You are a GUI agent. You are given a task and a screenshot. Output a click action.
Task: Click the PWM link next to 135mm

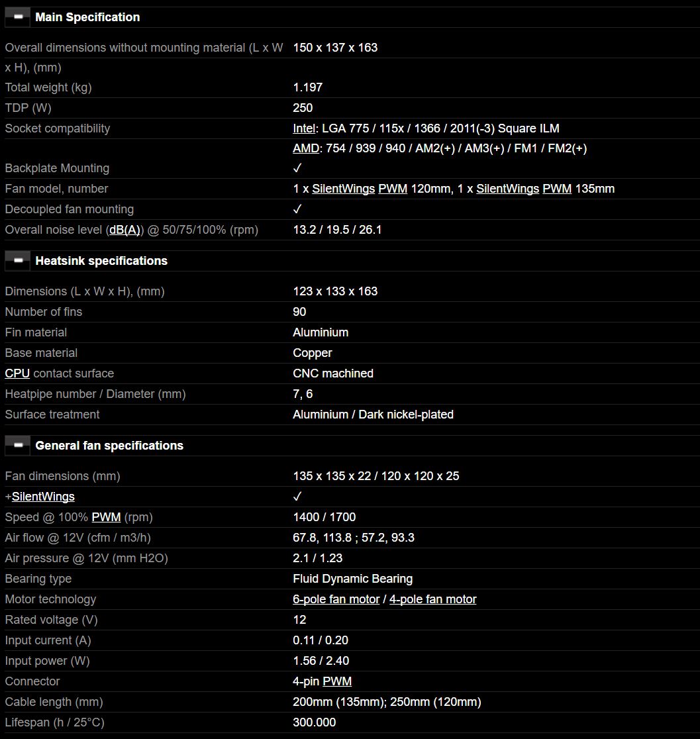tap(557, 189)
